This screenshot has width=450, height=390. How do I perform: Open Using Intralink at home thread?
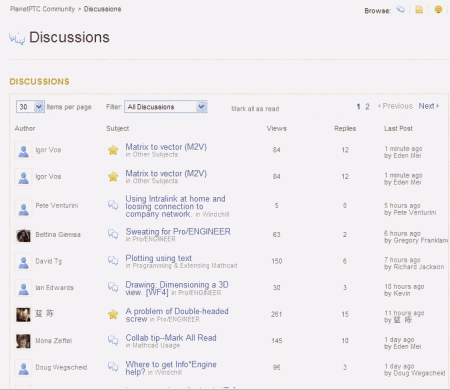pyautogui.click(x=175, y=206)
